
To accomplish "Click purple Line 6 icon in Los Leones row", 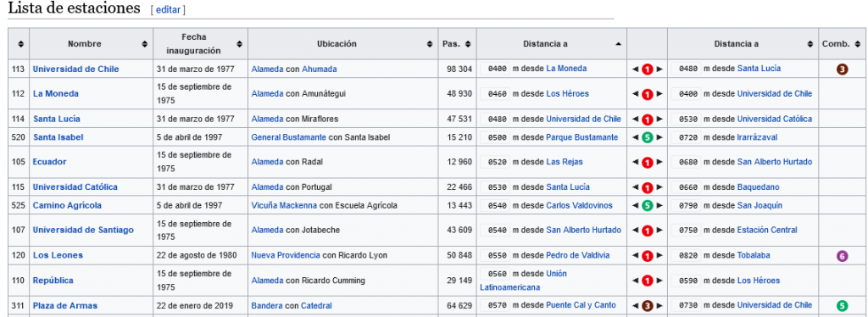I will tap(842, 256).
